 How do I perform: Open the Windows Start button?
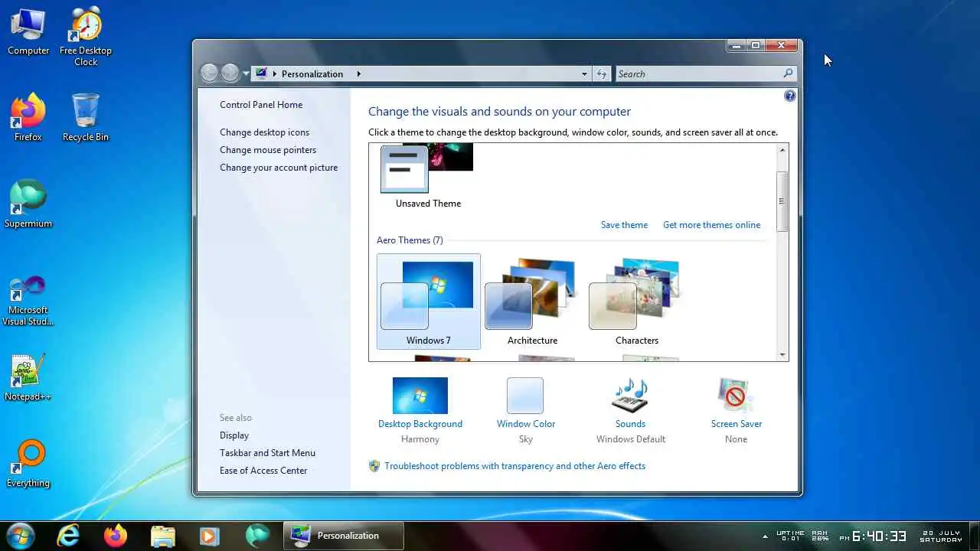[x=20, y=536]
